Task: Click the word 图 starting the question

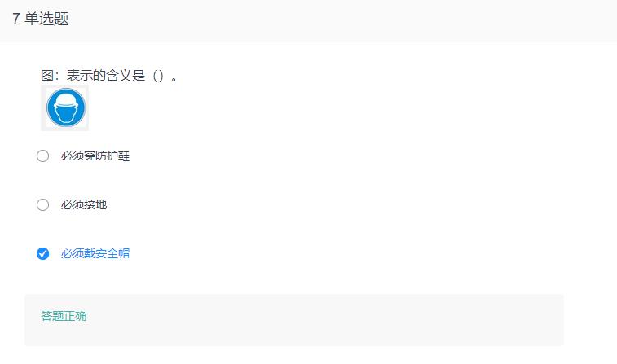Action: coord(47,76)
